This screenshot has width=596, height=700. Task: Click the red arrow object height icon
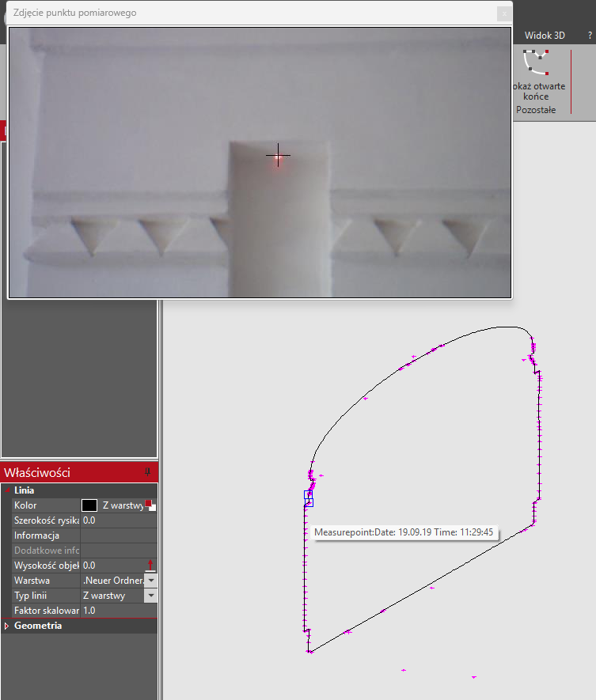point(150,565)
